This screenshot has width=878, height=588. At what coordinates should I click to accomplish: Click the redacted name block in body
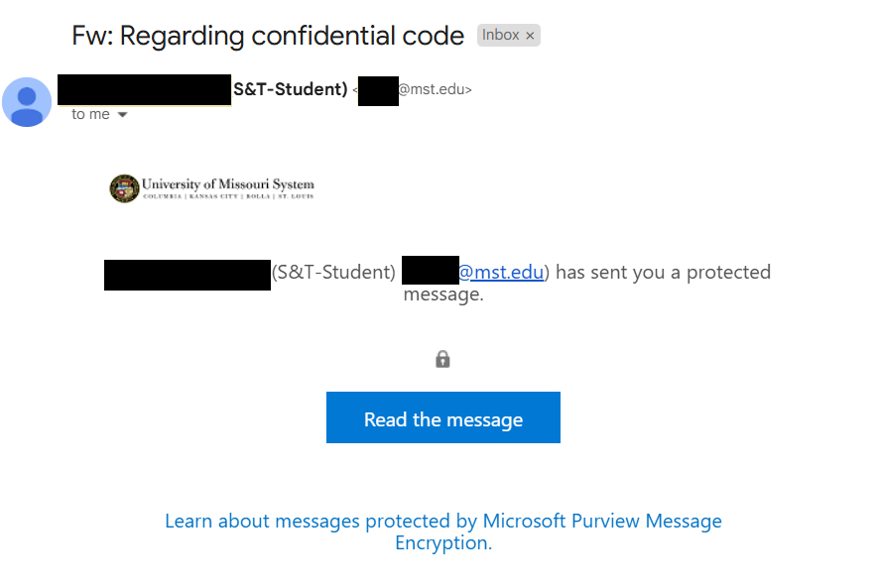tap(188, 275)
